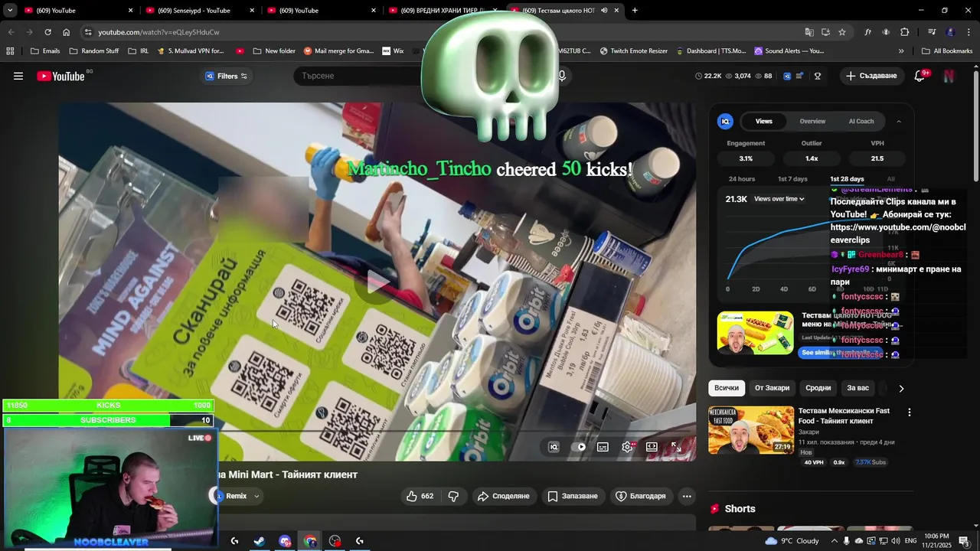Select the 24 hours time range

742,179
